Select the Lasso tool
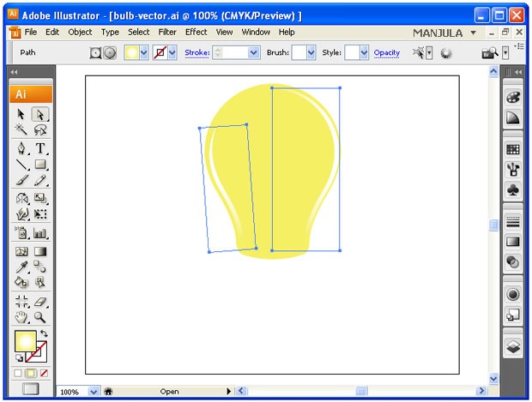The width and height of the screenshot is (532, 402). coord(40,129)
